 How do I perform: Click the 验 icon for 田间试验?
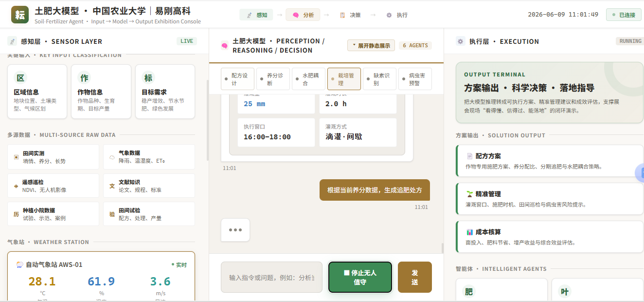pos(112,214)
